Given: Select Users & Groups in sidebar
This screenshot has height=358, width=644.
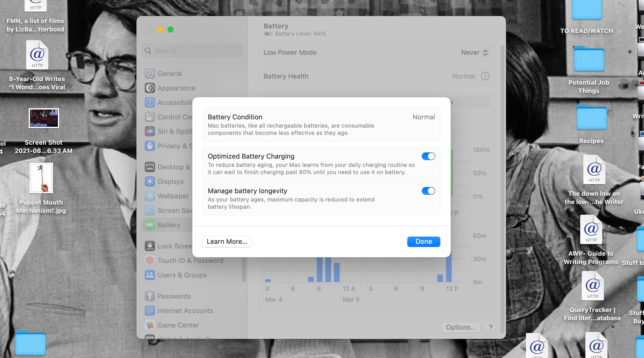Looking at the screenshot, I should click(x=182, y=275).
